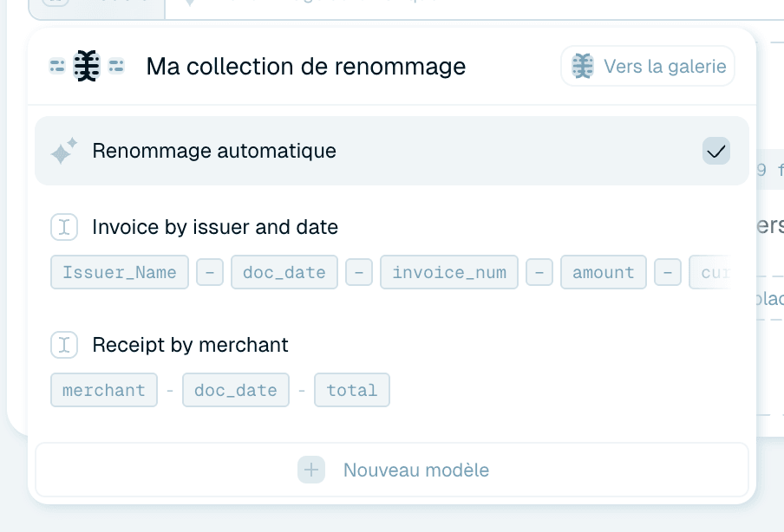
Task: Click the rename icon for Invoice by issuer and date
Action: [64, 227]
